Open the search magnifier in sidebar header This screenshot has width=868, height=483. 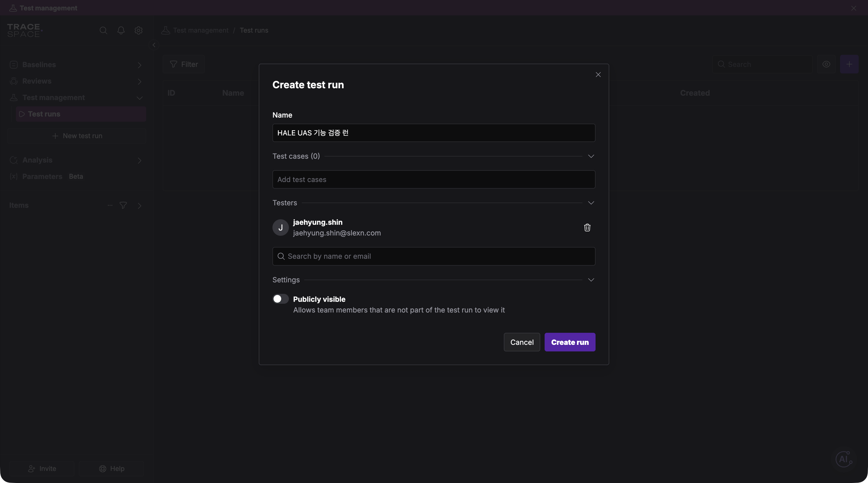click(104, 30)
